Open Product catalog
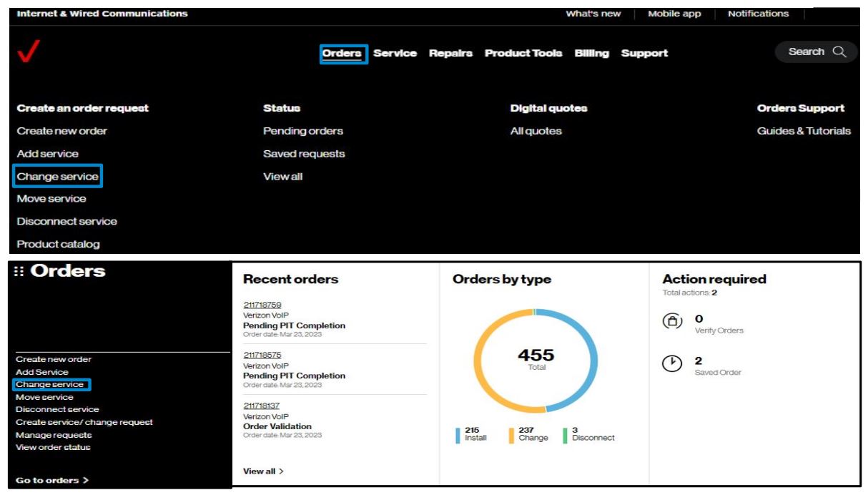Image resolution: width=868 pixels, height=495 pixels. pyautogui.click(x=59, y=244)
